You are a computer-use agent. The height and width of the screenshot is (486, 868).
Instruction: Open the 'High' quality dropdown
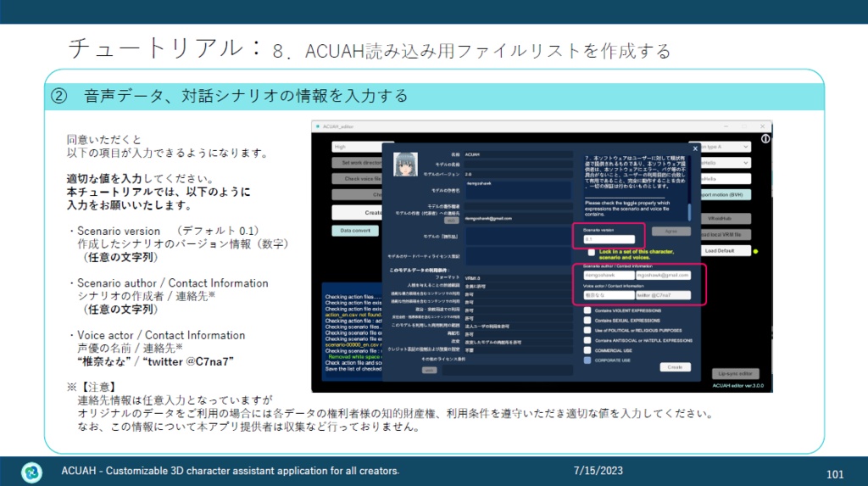click(357, 147)
